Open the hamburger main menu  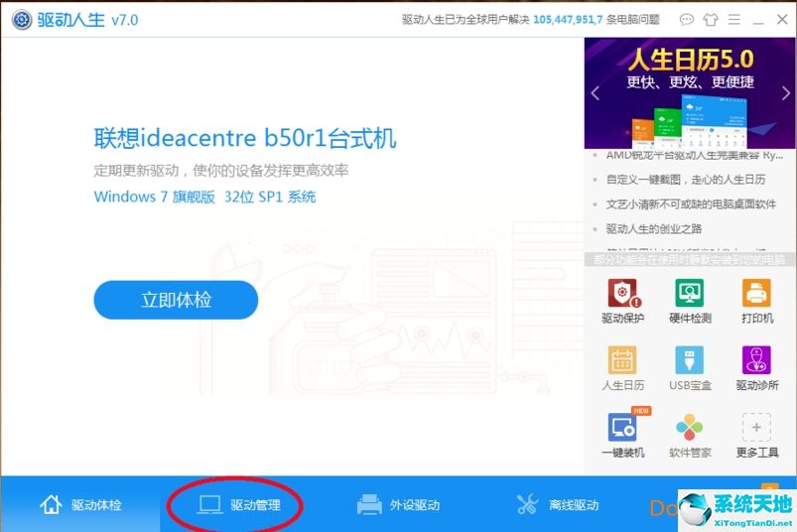coord(734,19)
